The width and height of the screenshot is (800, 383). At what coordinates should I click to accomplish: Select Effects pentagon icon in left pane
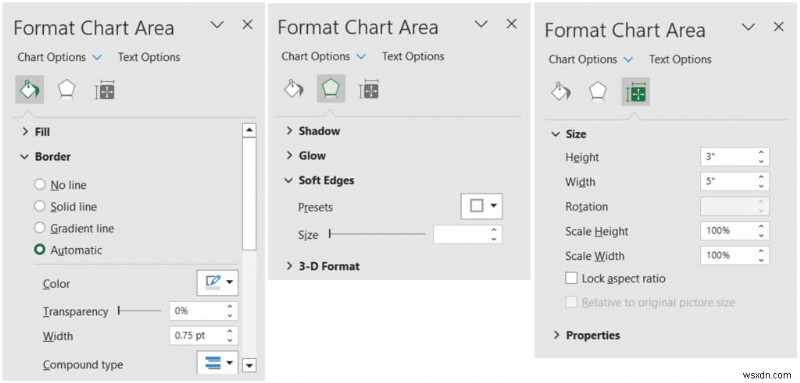click(x=67, y=90)
